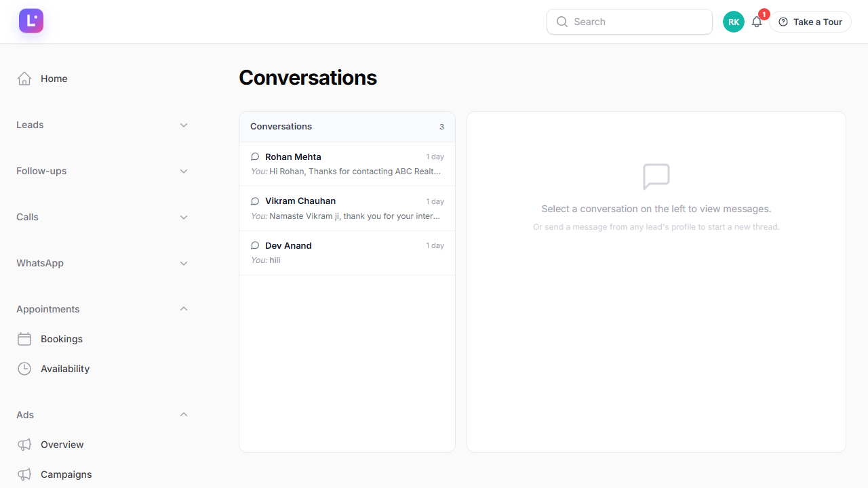868x488 pixels.
Task: Click the '1 day' timestamp for Dev Anand
Action: click(435, 245)
